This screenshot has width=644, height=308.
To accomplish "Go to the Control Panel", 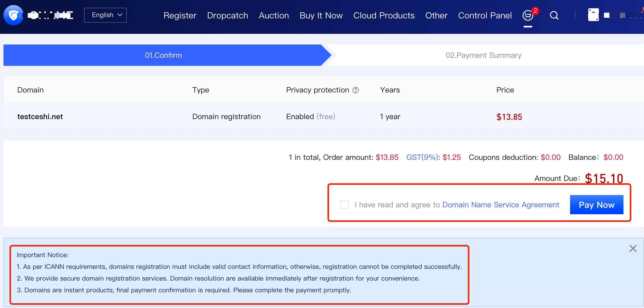I will click(x=485, y=15).
